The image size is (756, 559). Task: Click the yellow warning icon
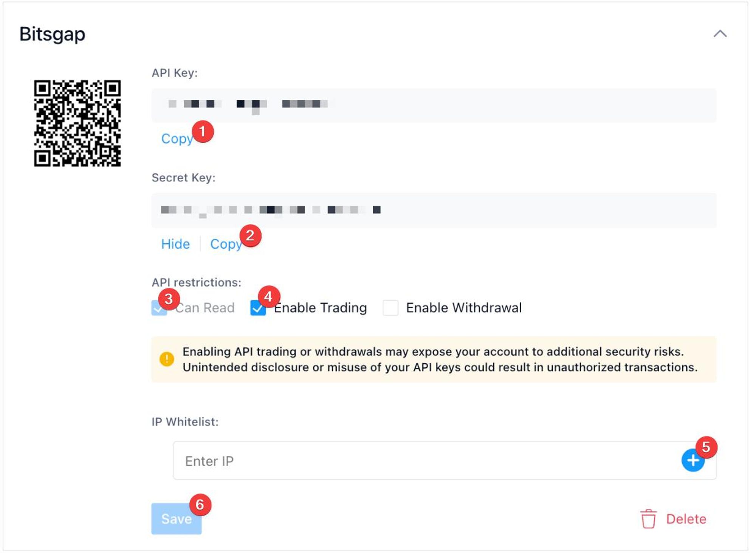coord(167,359)
